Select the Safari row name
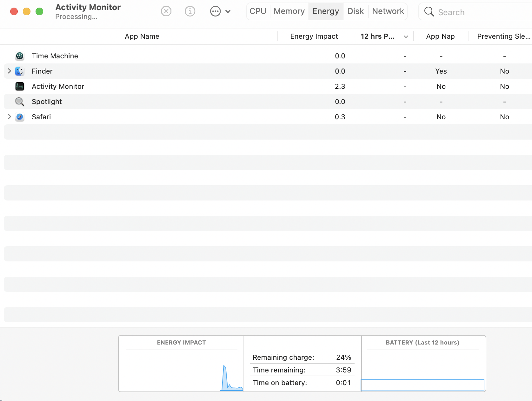 coord(41,117)
